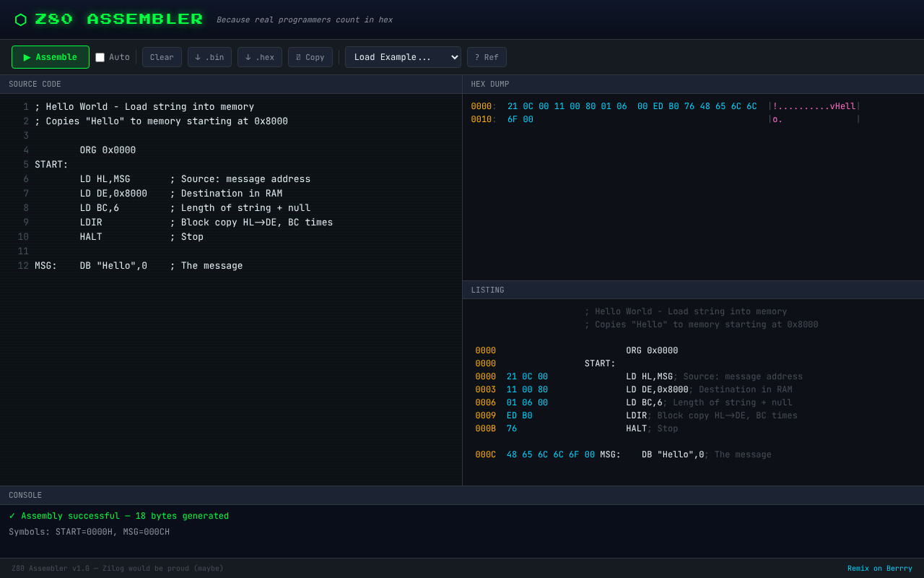The image size is (924, 578).
Task: Click the LDIR instruction in source code
Action: 91,223
